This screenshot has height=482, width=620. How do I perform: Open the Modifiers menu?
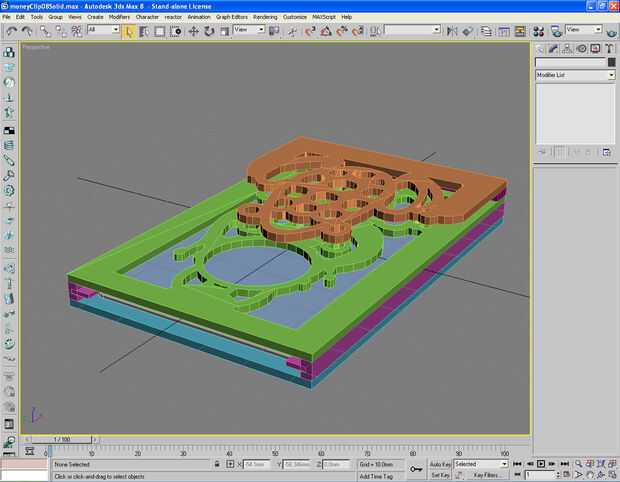(x=119, y=17)
